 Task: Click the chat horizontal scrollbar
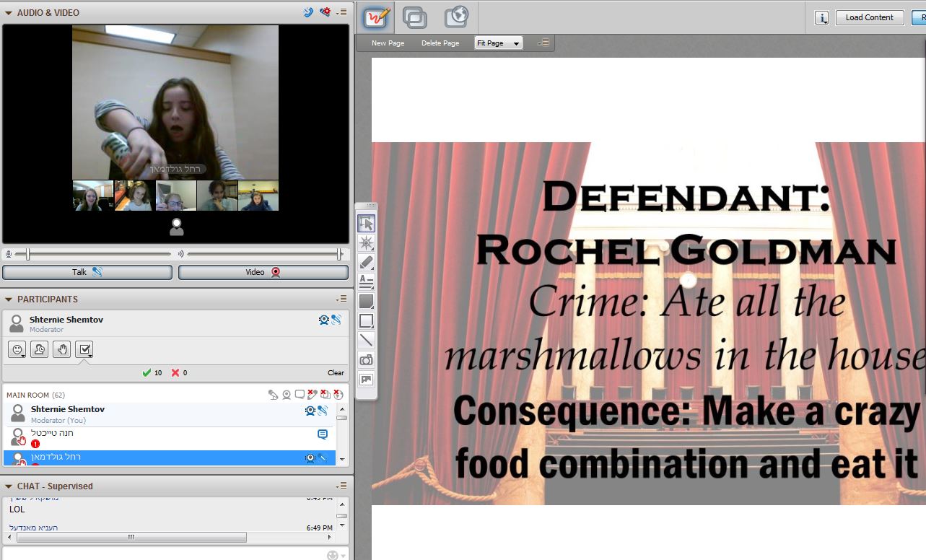(131, 538)
